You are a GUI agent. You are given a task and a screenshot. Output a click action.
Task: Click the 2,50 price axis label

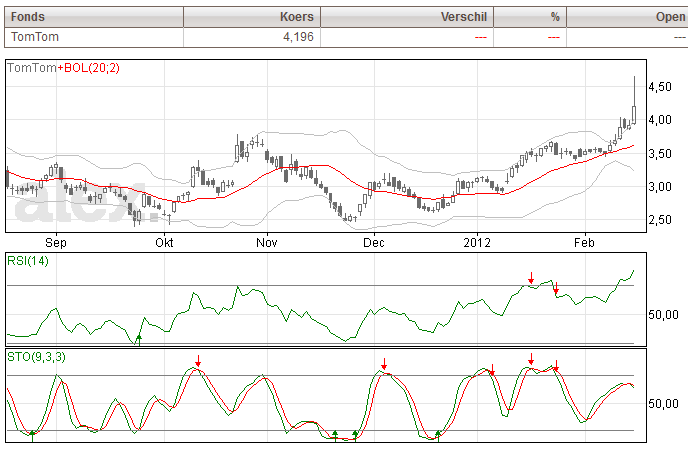pos(660,220)
